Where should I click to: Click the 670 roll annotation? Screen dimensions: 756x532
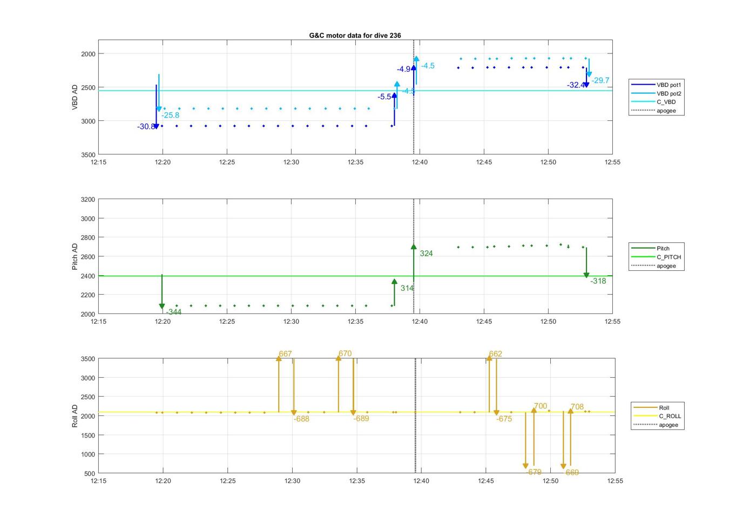345,353
